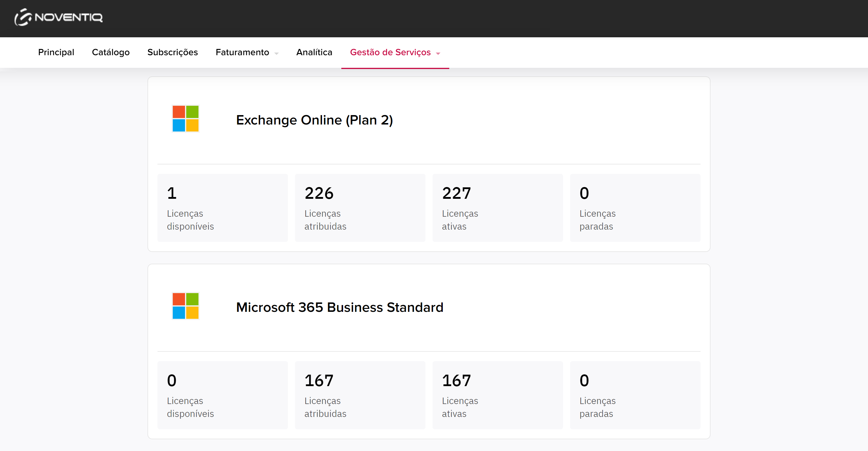Click Exchange's 1 Licenças disponíveis tile
The width and height of the screenshot is (868, 451).
(x=222, y=208)
